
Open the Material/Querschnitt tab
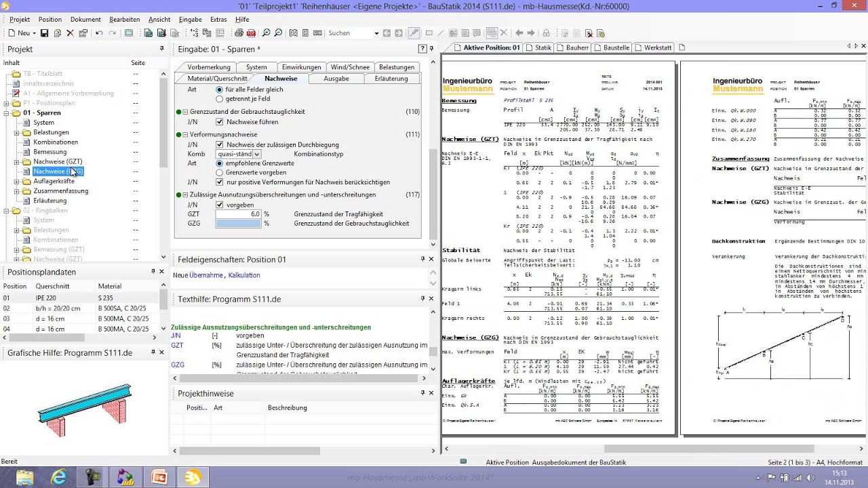(x=217, y=79)
